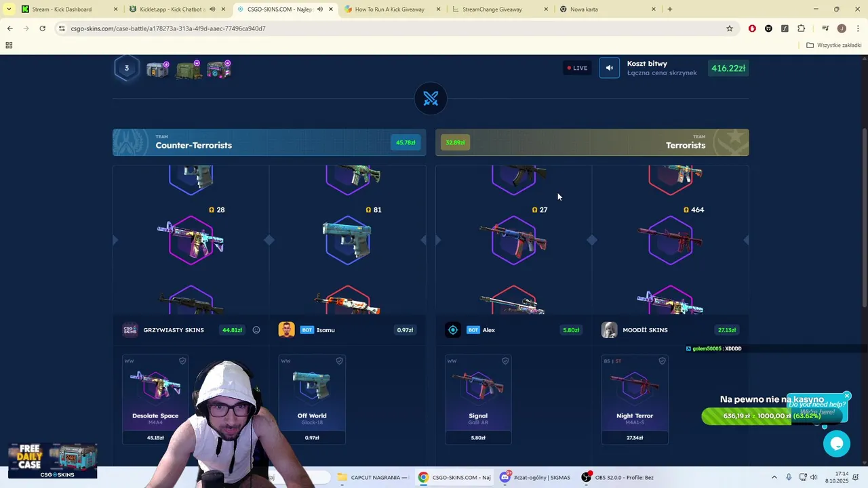Click the 416.22zł battle cost badge
Image resolution: width=868 pixels, height=488 pixels.
point(728,68)
